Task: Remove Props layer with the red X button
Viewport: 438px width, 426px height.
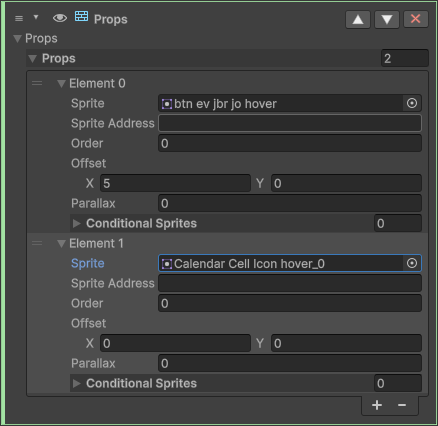Action: coord(416,19)
